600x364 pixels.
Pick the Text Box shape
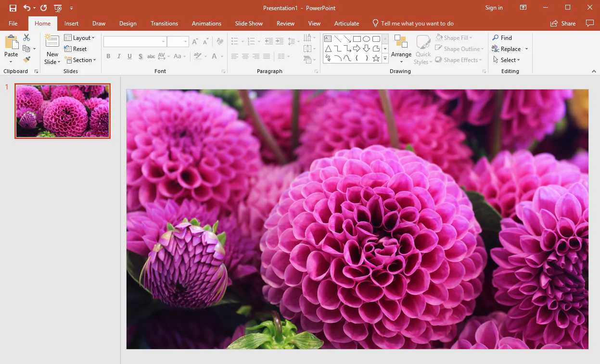coord(328,39)
